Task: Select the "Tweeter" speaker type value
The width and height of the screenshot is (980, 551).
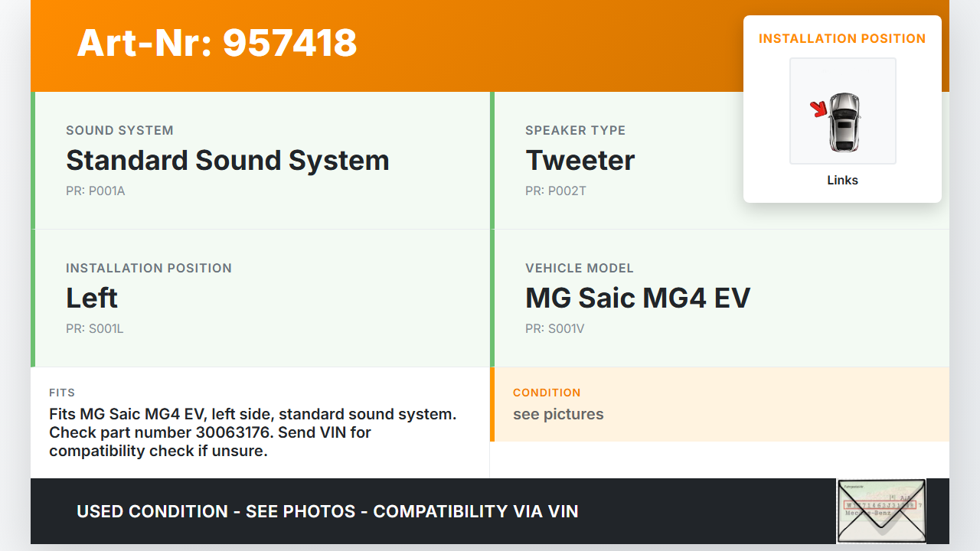Action: pos(580,161)
